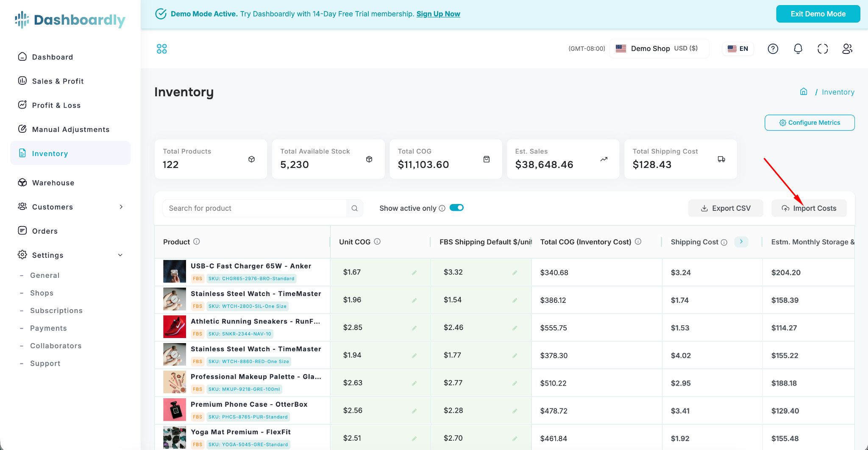Click the four-circles apps grid icon
The height and width of the screenshot is (450, 868).
[161, 49]
